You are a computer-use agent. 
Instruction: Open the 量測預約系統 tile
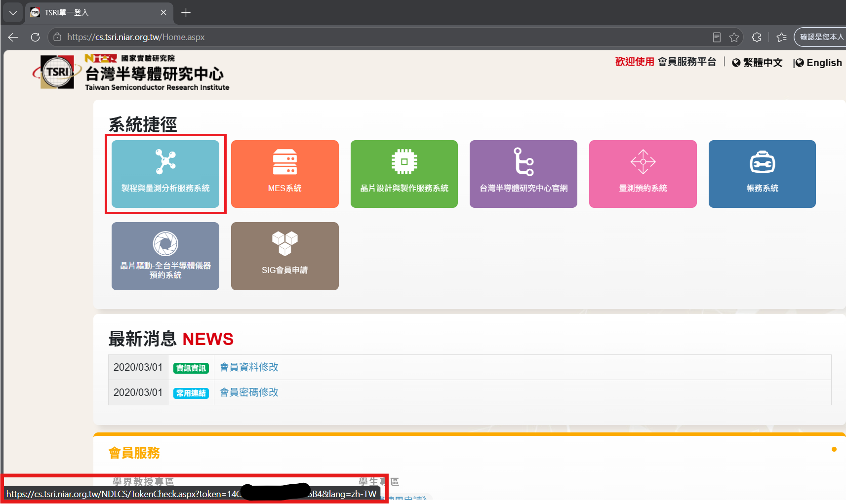pyautogui.click(x=643, y=174)
